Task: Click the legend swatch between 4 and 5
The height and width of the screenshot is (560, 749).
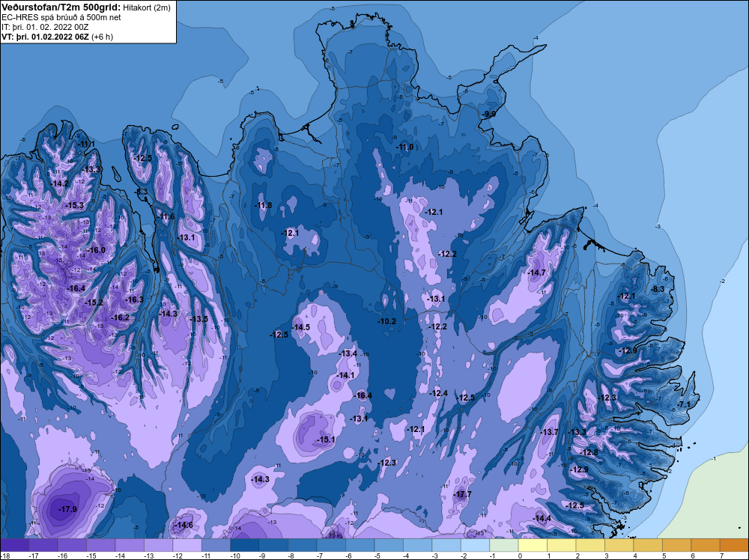Action: [x=648, y=545]
